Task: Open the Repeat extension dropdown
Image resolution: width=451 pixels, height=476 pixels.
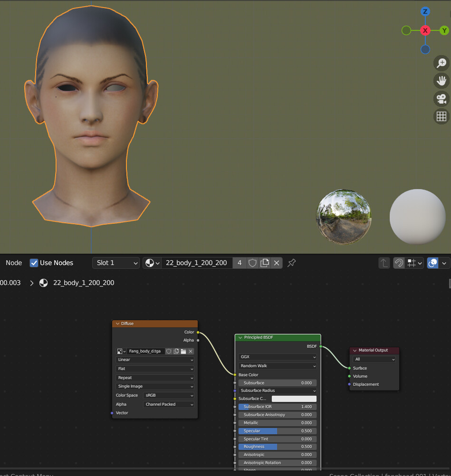Action: 155,378
